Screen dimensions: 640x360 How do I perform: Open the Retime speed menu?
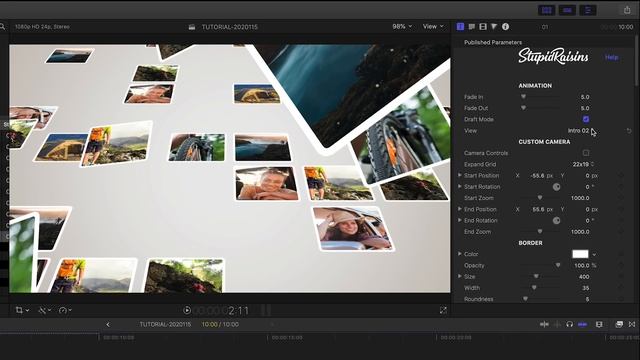(x=65, y=310)
